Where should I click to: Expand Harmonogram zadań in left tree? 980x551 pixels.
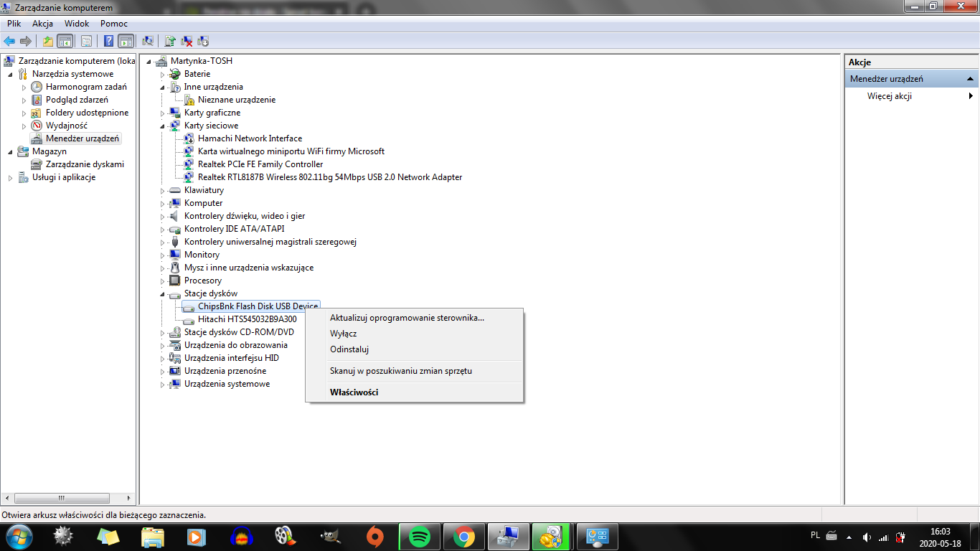click(24, 87)
